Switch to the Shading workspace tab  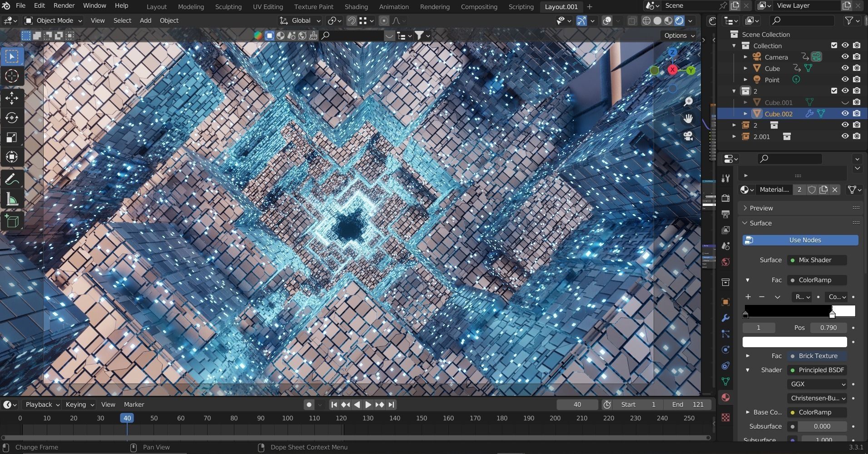coord(356,7)
